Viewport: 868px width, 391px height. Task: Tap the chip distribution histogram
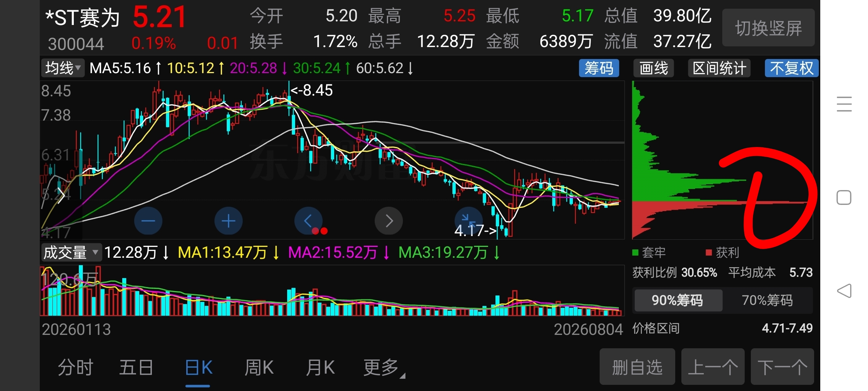[722, 160]
